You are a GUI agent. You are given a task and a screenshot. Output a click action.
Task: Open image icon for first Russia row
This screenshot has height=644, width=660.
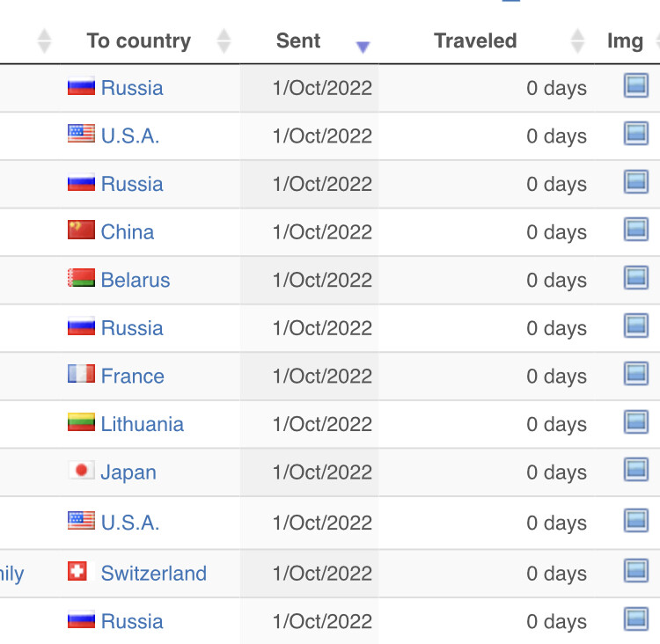tap(635, 85)
